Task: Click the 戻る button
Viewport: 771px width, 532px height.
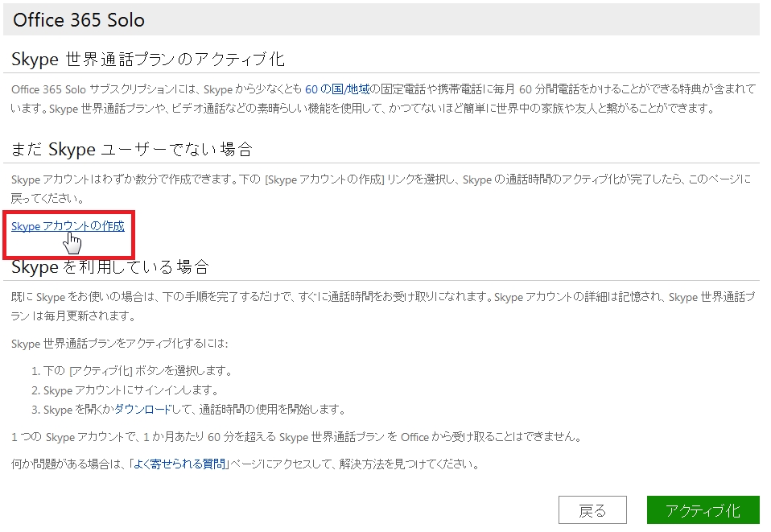Action: point(592,510)
